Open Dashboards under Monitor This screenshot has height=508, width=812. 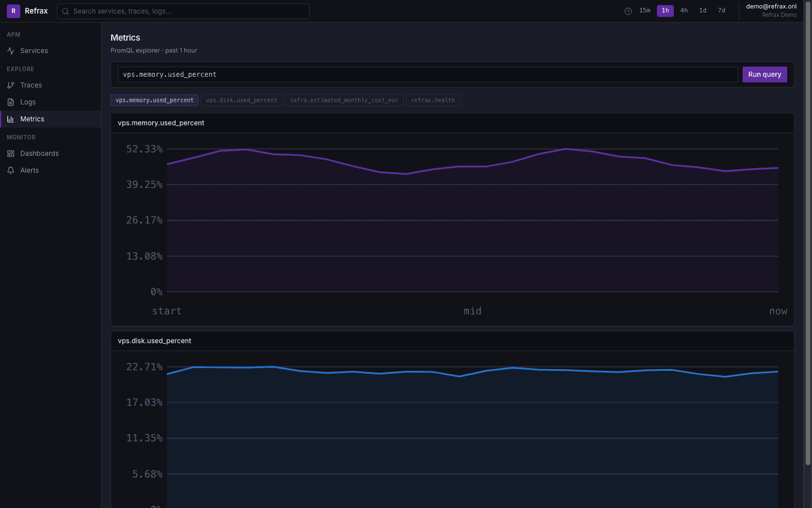pos(50,154)
